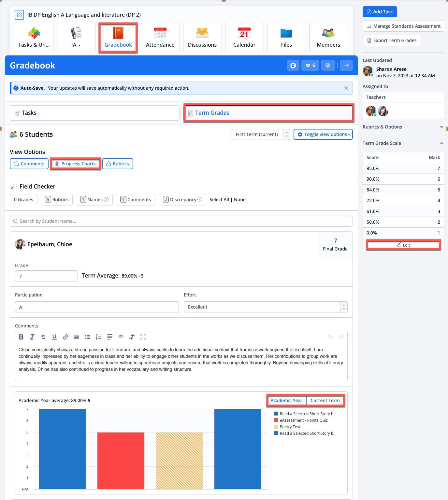Insert a table in the comments editor
Image resolution: width=448 pixels, height=500 pixels.
coord(77,337)
